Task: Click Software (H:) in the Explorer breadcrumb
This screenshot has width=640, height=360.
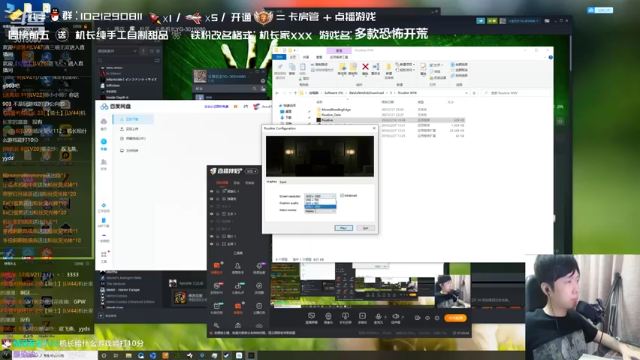Action: pyautogui.click(x=333, y=93)
